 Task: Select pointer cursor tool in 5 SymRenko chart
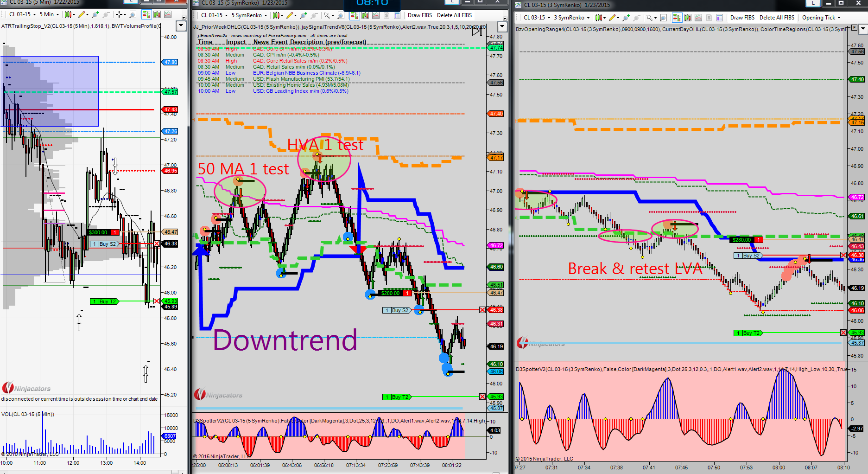coord(329,15)
